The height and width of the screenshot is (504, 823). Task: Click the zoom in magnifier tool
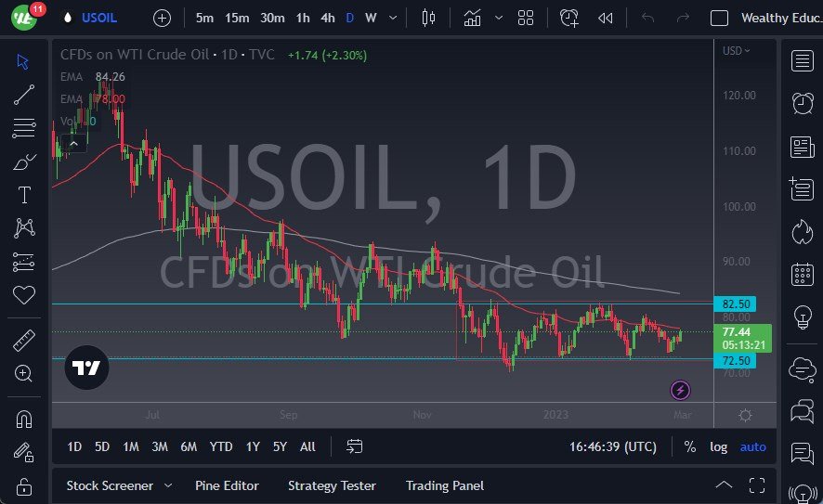pyautogui.click(x=24, y=373)
